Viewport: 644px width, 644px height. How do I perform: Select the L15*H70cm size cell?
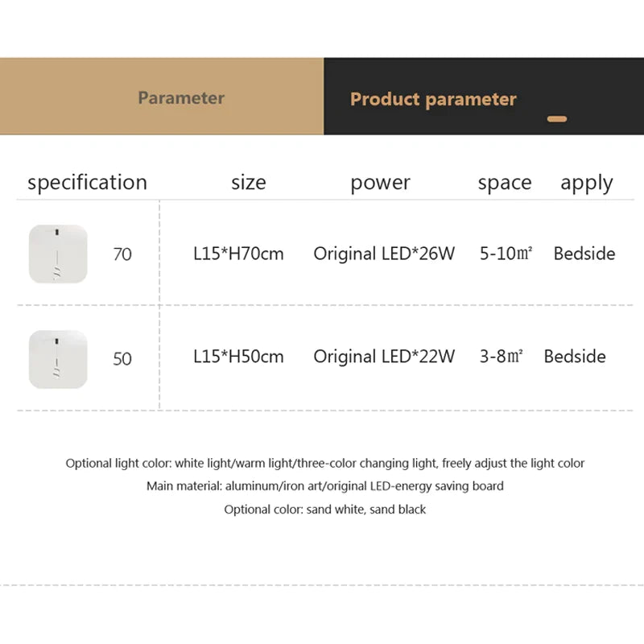click(238, 254)
